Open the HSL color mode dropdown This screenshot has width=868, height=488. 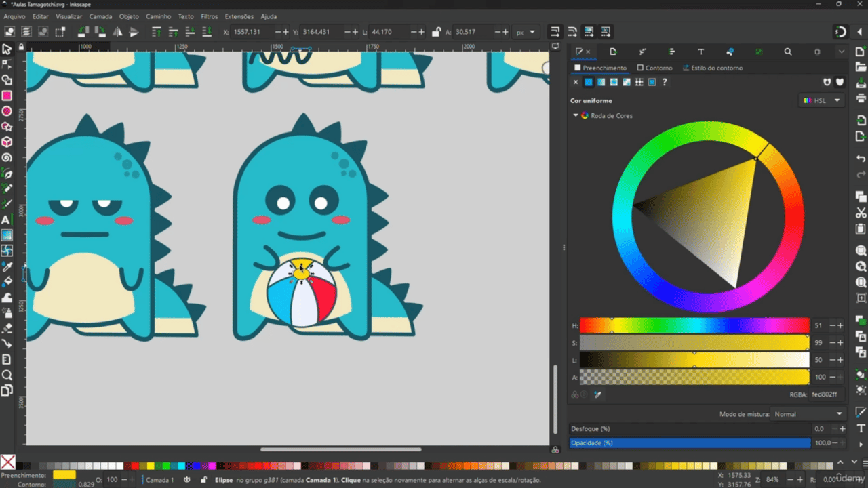(821, 100)
